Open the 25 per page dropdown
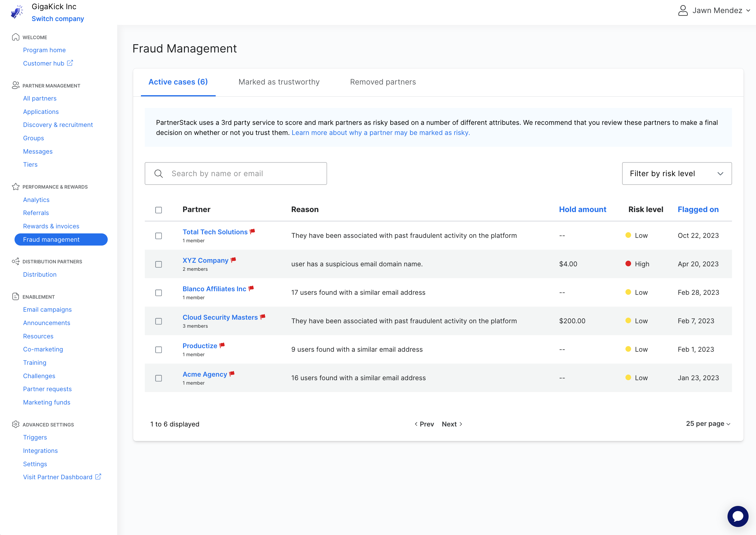Image resolution: width=756 pixels, height=535 pixels. pos(708,424)
